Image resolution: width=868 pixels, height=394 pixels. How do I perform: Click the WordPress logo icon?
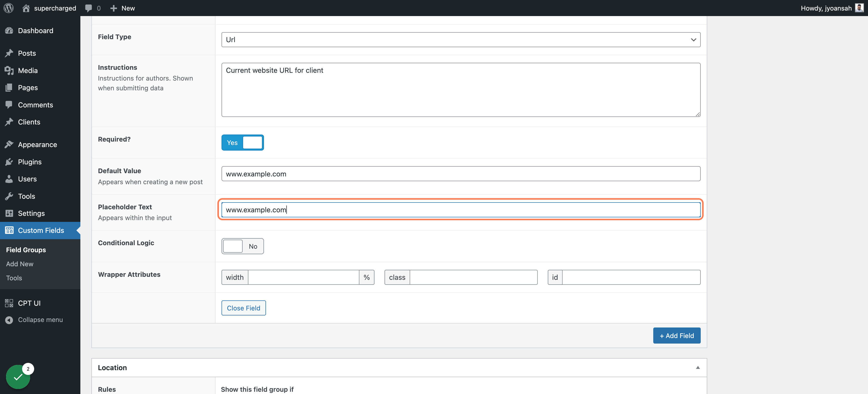9,8
